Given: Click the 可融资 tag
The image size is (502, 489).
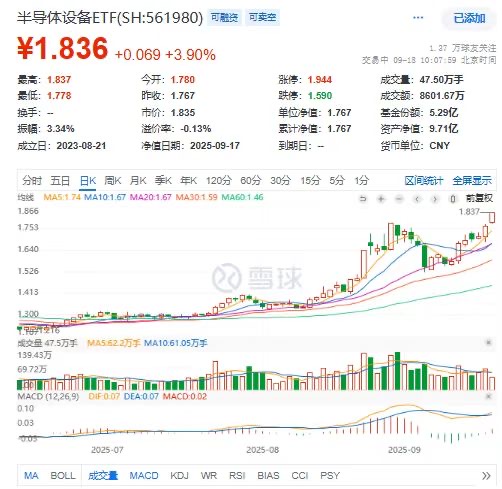Looking at the screenshot, I should click(225, 17).
